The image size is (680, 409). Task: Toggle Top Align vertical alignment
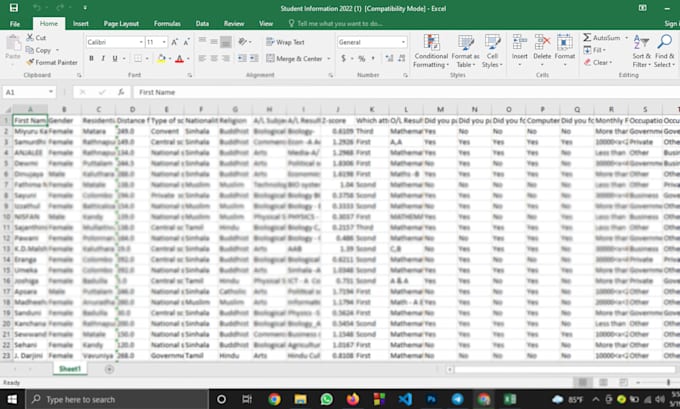point(202,42)
